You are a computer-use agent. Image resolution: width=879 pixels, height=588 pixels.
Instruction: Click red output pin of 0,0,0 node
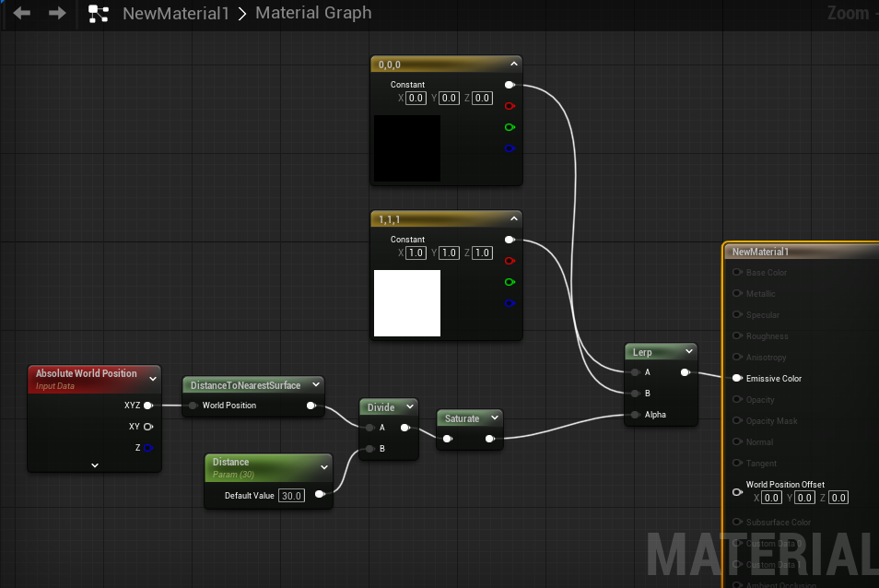[509, 106]
